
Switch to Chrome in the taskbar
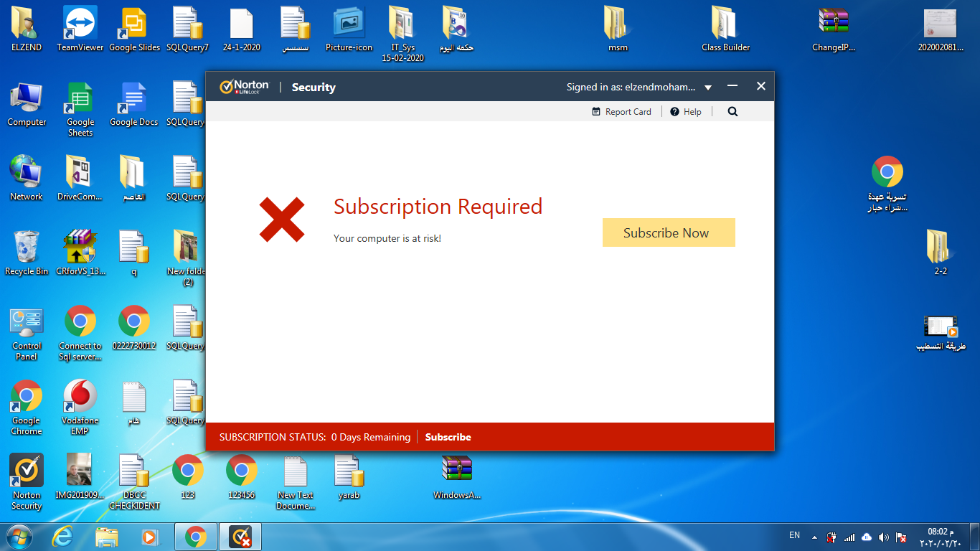click(x=196, y=537)
